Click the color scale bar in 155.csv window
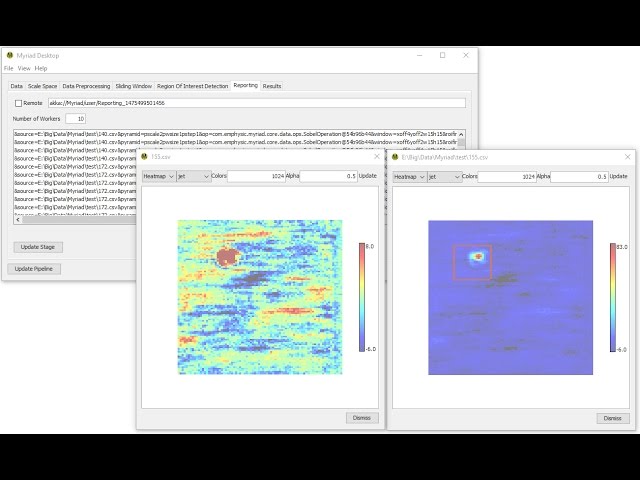This screenshot has height=480, width=640. 362,297
